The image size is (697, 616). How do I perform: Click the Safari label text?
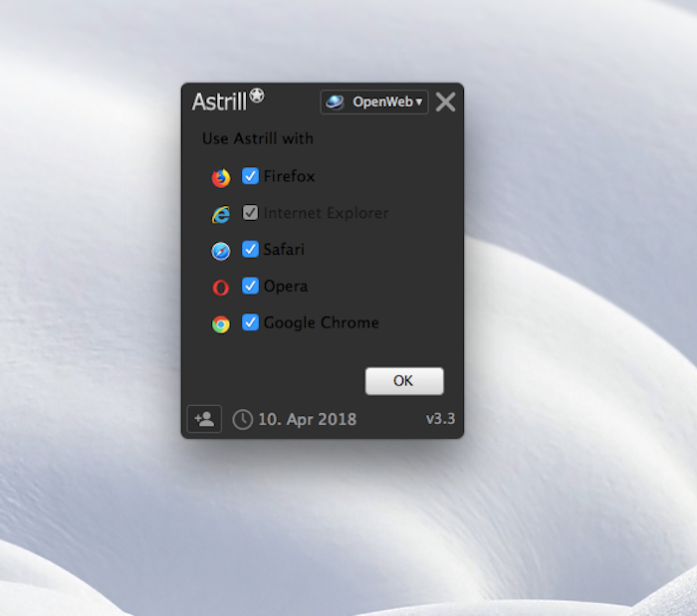coord(284,249)
